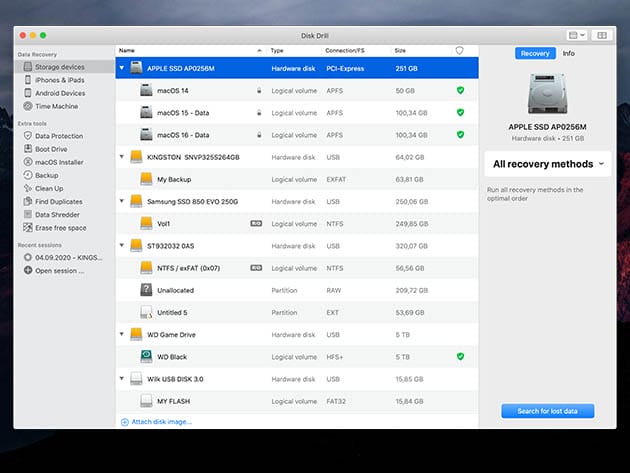
Task: Sort the list by Name column header
Action: 127,49
